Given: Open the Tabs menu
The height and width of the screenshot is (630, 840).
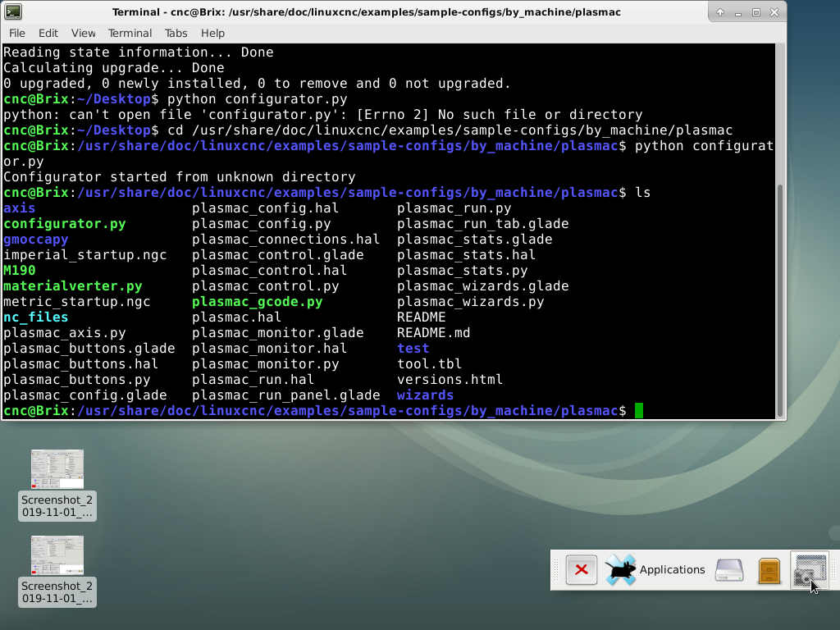Looking at the screenshot, I should point(176,33).
